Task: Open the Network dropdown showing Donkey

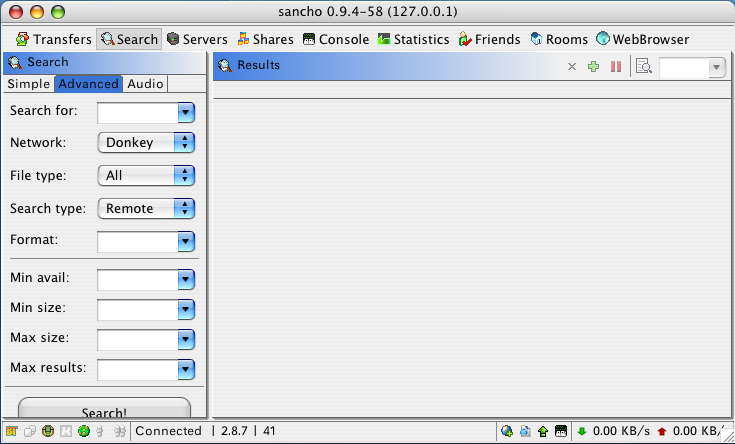Action: coord(146,143)
